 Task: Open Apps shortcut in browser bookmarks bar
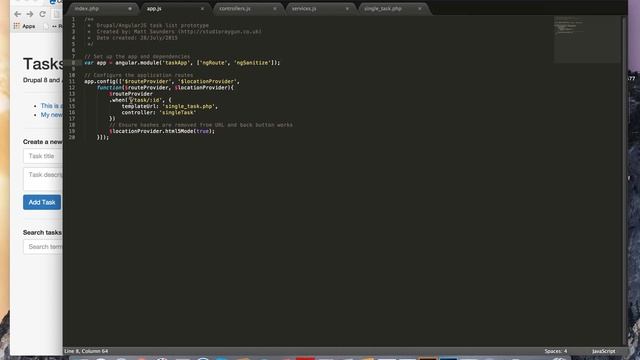point(24,26)
